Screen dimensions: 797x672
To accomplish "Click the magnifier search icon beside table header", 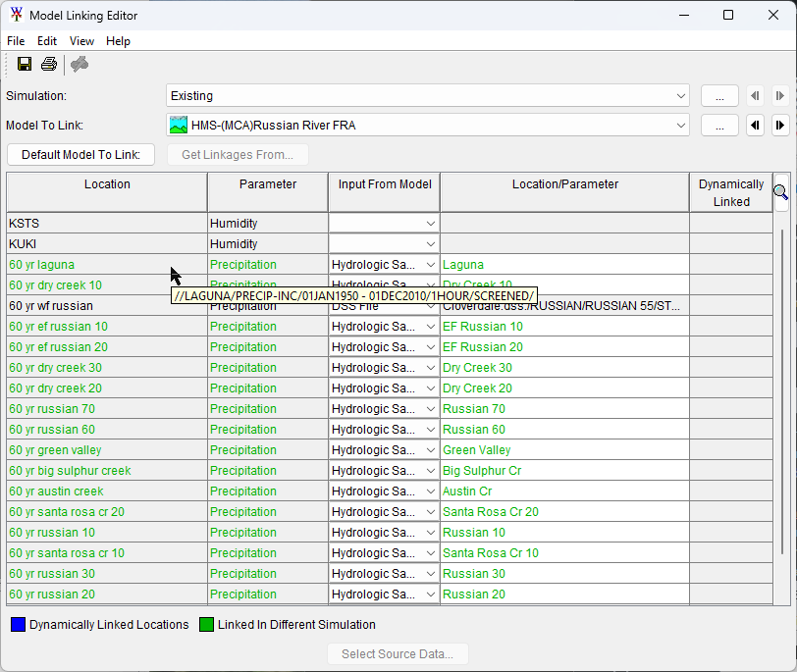I will coord(780,192).
